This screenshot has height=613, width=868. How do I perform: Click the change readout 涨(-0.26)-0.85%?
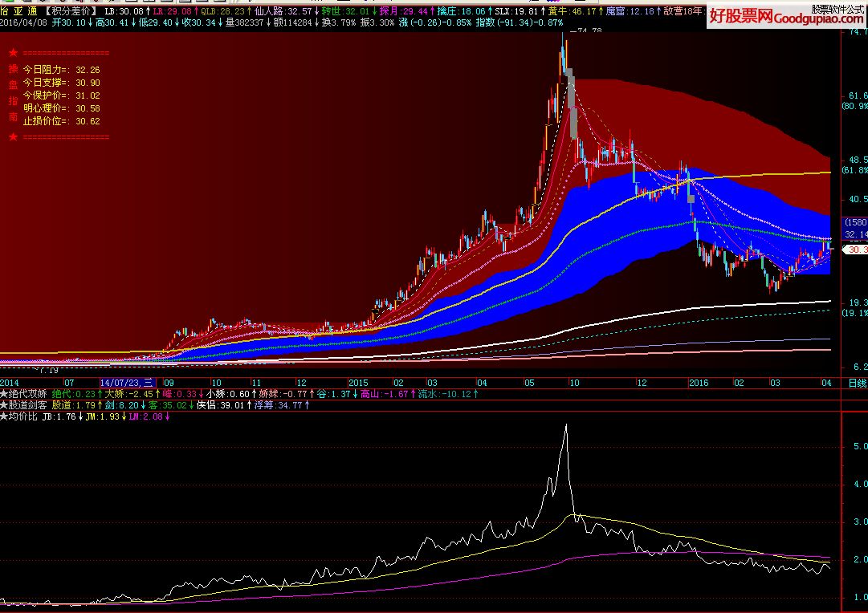point(434,22)
